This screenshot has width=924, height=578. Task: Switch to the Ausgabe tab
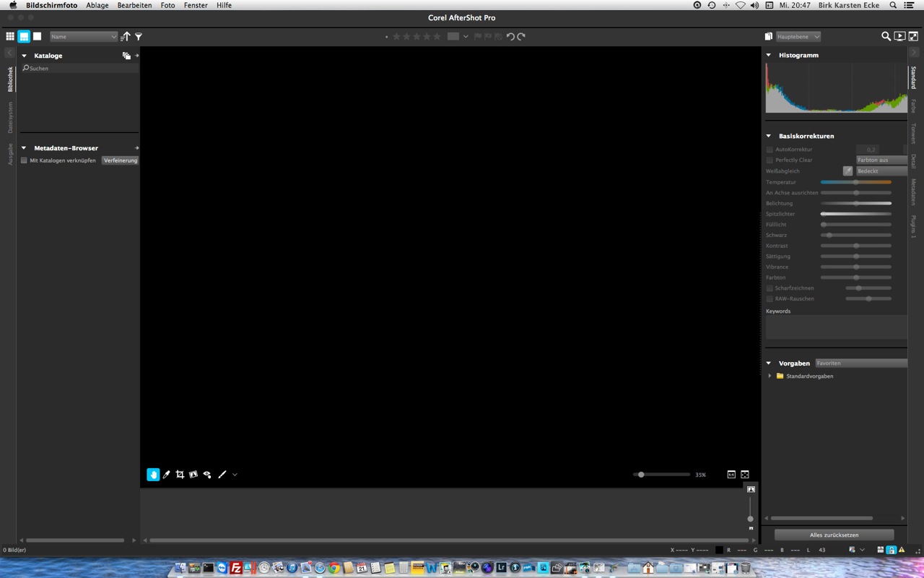10,154
